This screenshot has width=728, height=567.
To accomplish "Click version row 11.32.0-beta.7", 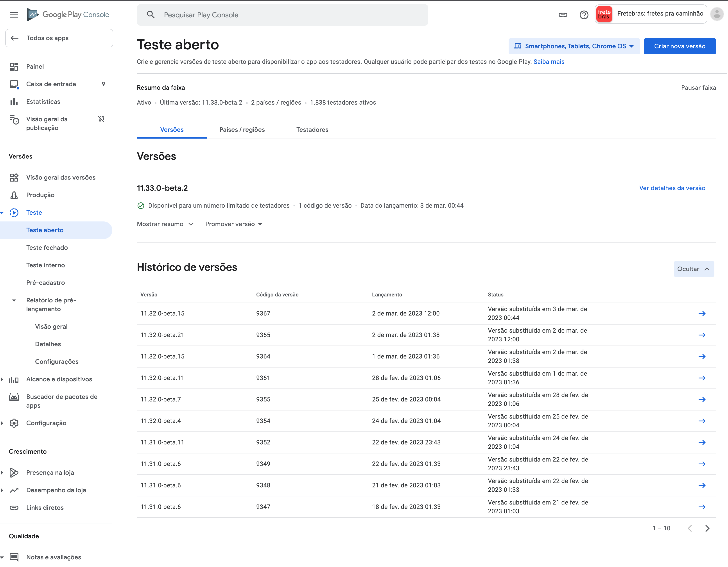I will coord(426,399).
